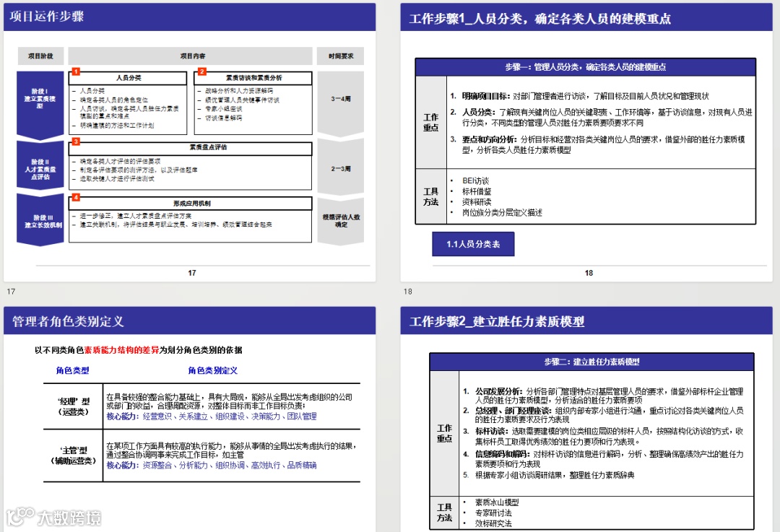Click the 素质盘点评估 box heading

point(191,148)
